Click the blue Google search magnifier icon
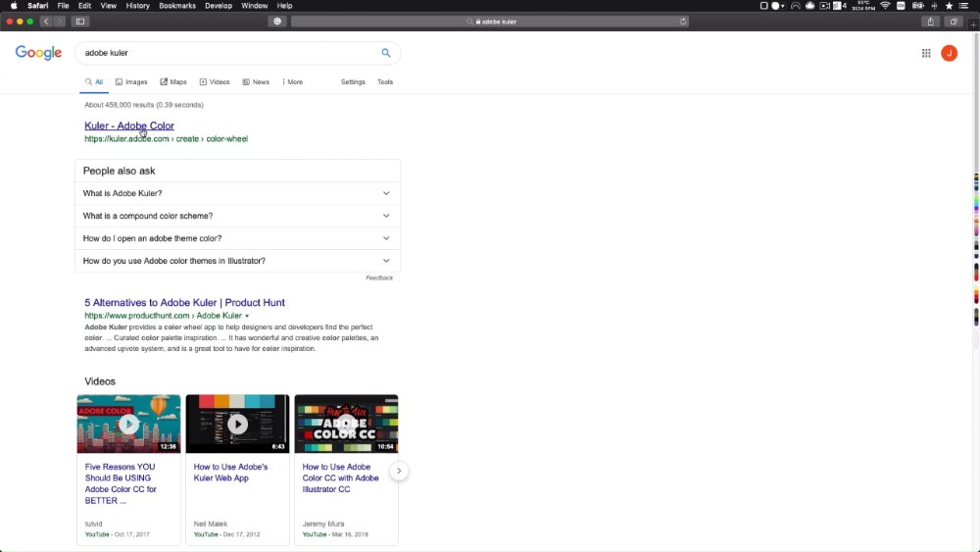Image resolution: width=980 pixels, height=552 pixels. pyautogui.click(x=386, y=53)
